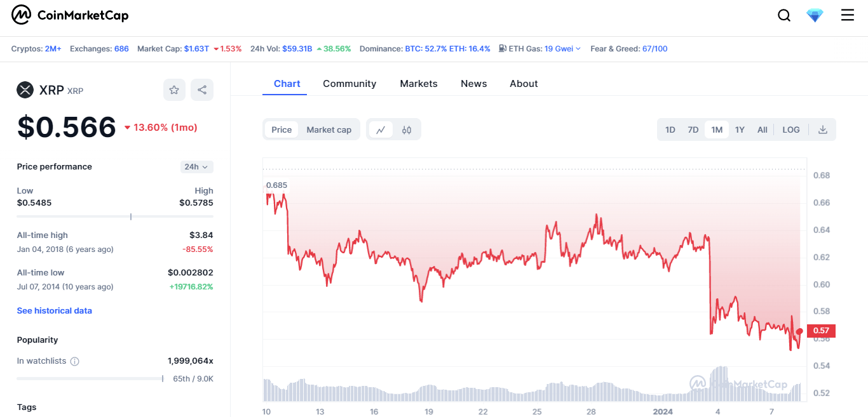The image size is (868, 417).
Task: Click the all-time high $3.84 value
Action: [x=201, y=235]
